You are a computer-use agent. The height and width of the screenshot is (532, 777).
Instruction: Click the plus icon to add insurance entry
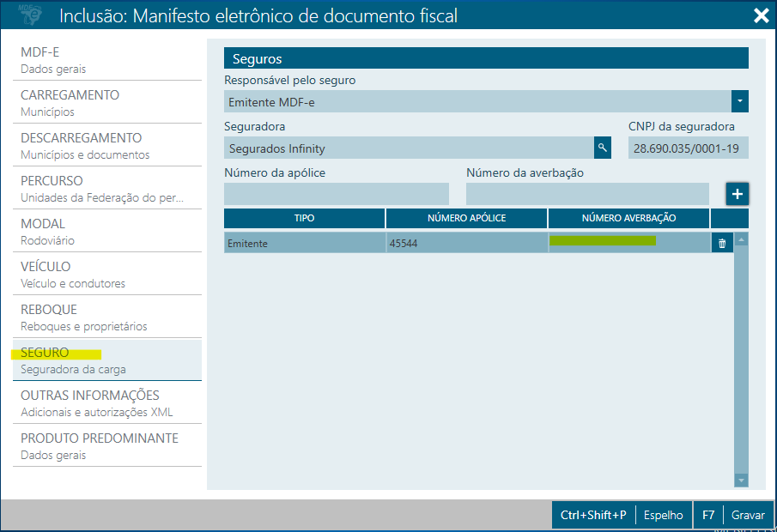[738, 194]
